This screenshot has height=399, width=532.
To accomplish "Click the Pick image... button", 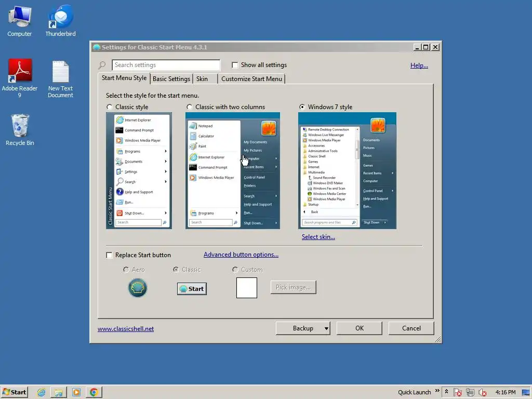I will click(293, 287).
